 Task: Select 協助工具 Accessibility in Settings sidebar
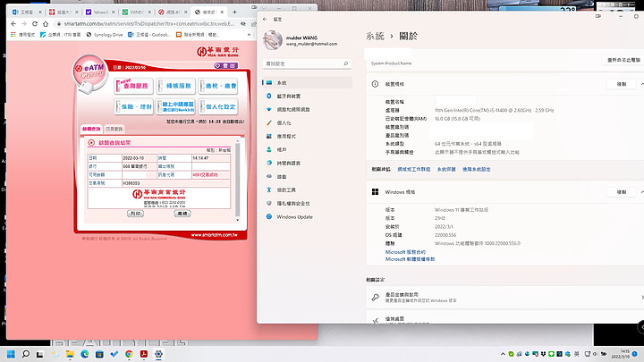click(307, 190)
